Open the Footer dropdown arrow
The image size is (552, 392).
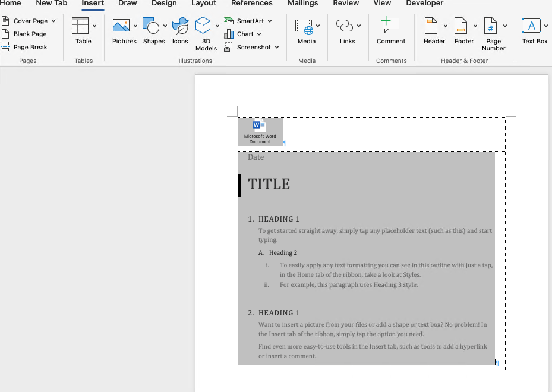(x=475, y=26)
